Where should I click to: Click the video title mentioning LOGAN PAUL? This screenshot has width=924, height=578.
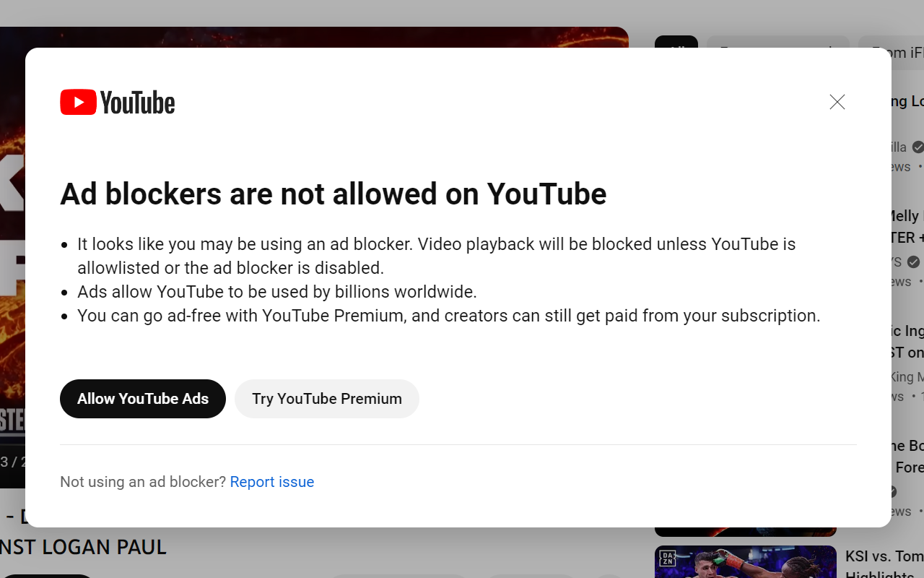[83, 547]
